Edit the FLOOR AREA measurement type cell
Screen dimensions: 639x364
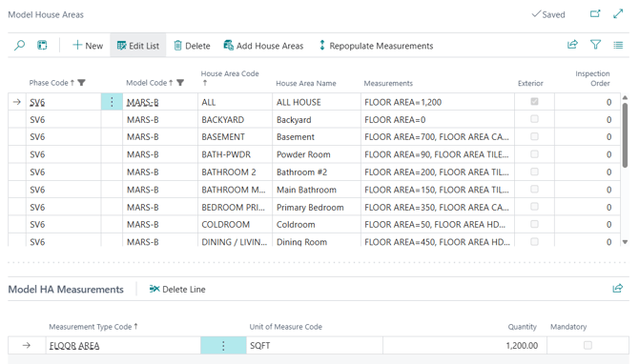click(x=123, y=345)
